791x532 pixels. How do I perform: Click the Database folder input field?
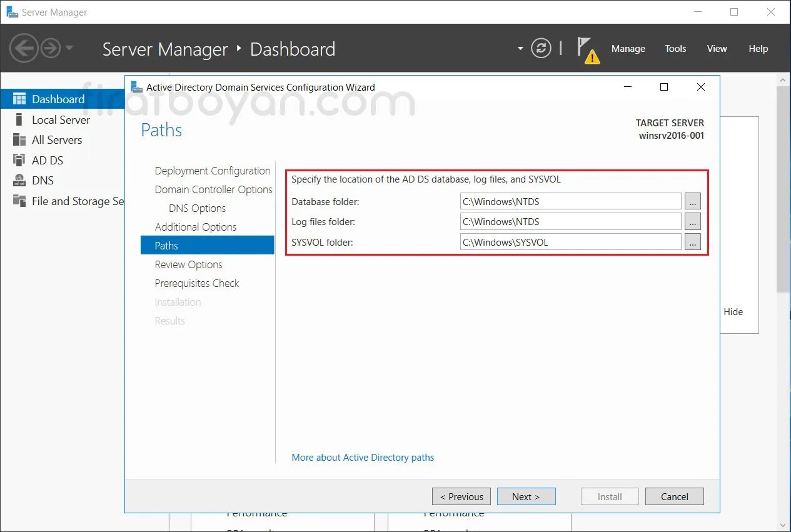click(570, 201)
